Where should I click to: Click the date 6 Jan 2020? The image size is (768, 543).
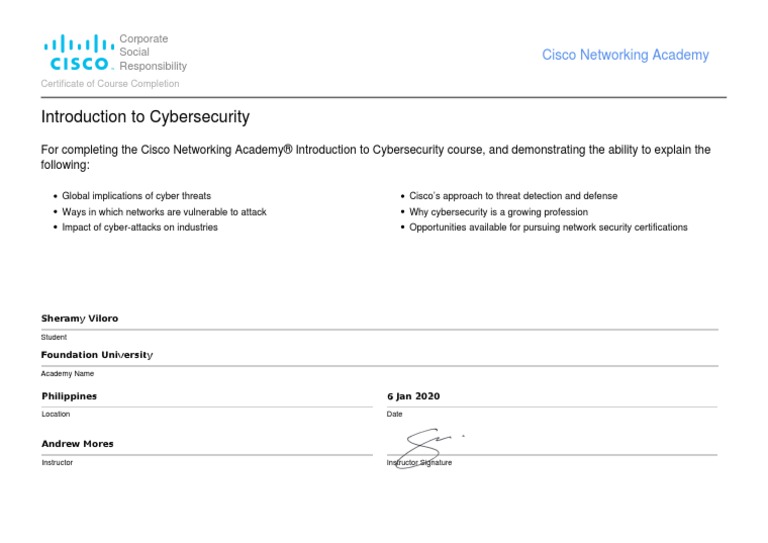pos(413,396)
